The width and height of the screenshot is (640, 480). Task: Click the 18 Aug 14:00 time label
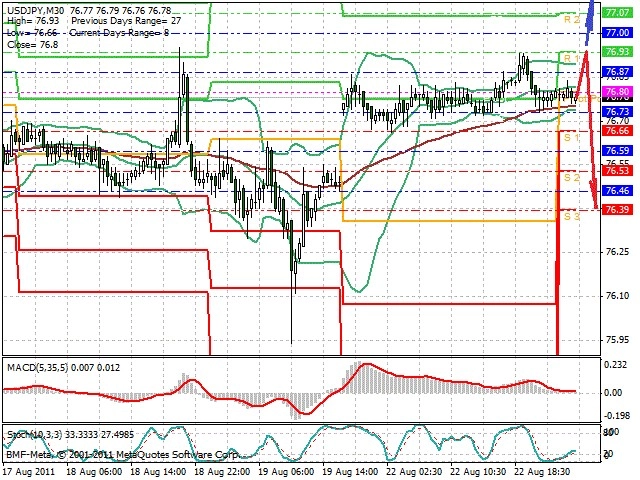pos(158,472)
